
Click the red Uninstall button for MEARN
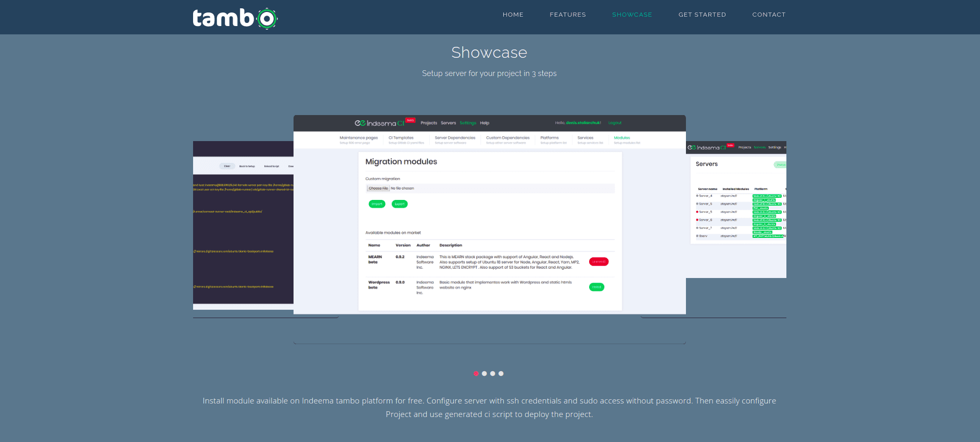[599, 262]
